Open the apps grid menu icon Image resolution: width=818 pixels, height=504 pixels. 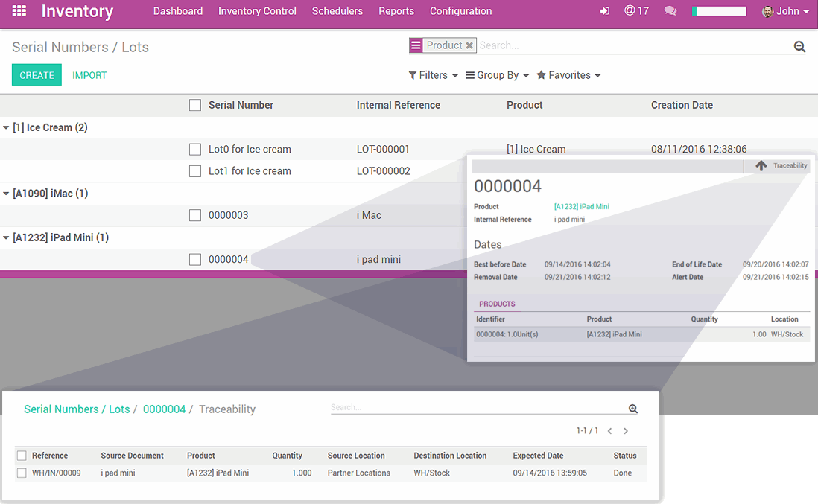click(19, 10)
